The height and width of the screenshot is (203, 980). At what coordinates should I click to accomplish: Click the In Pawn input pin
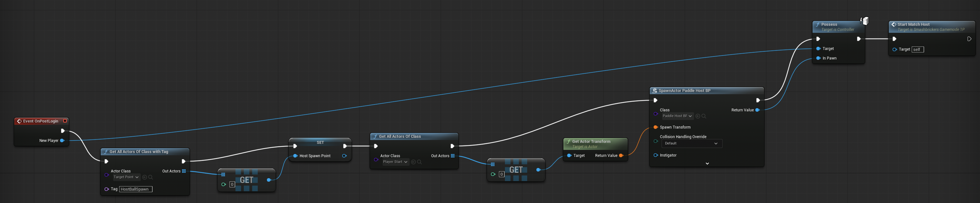pyautogui.click(x=818, y=58)
